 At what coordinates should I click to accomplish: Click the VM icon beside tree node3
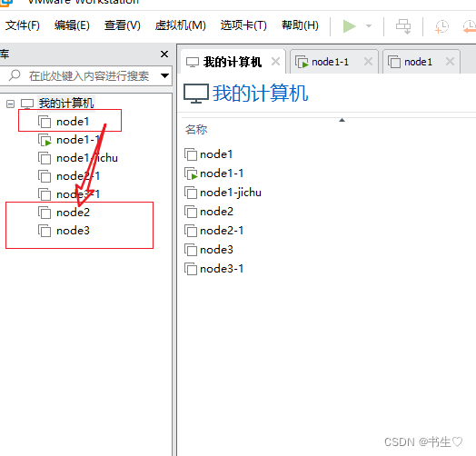pyautogui.click(x=45, y=231)
